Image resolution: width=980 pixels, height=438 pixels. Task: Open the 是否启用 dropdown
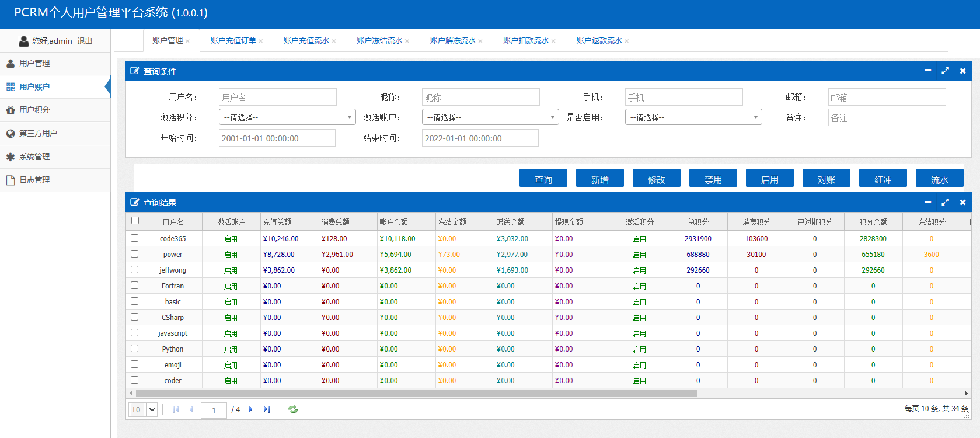693,117
